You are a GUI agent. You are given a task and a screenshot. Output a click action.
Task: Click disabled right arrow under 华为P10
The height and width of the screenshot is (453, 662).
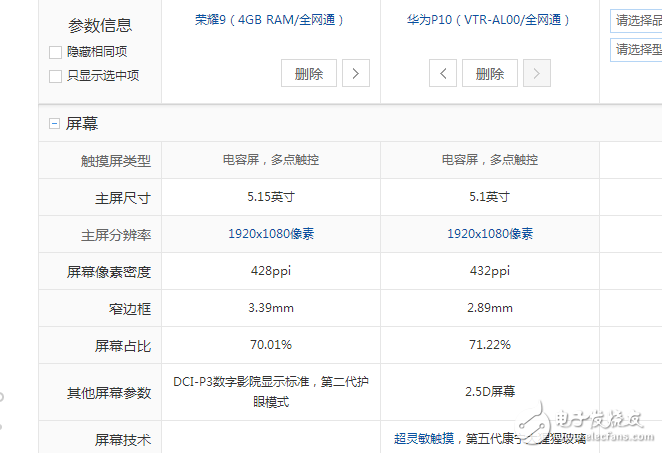click(x=537, y=73)
